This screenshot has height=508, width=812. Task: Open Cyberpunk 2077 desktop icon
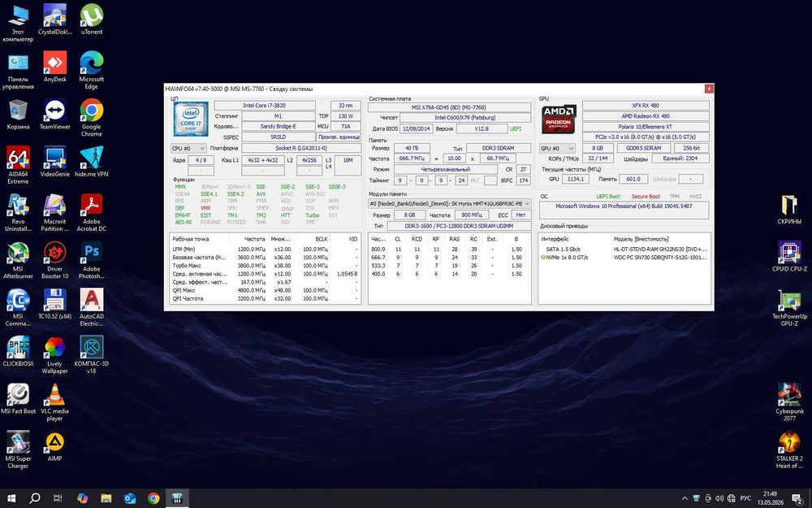[x=789, y=402]
